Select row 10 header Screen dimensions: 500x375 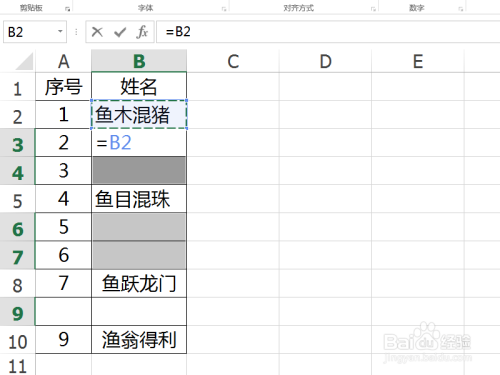pyautogui.click(x=17, y=340)
